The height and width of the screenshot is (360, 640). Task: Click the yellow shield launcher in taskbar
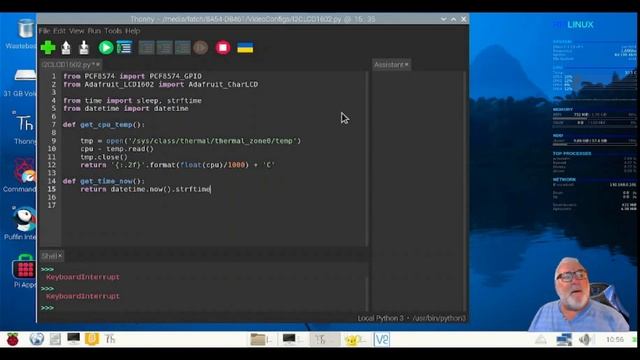pyautogui.click(x=92, y=339)
